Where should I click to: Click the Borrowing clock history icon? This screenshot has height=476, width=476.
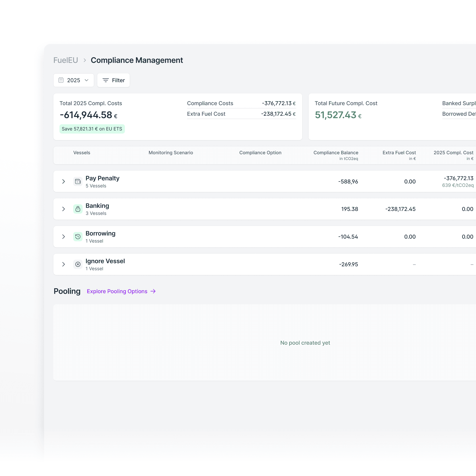[x=78, y=236]
